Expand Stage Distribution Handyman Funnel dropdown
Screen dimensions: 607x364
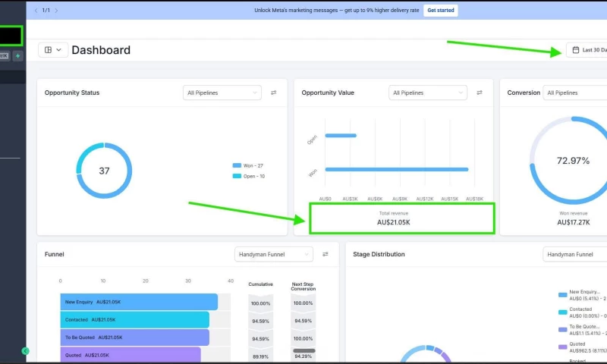(575, 255)
